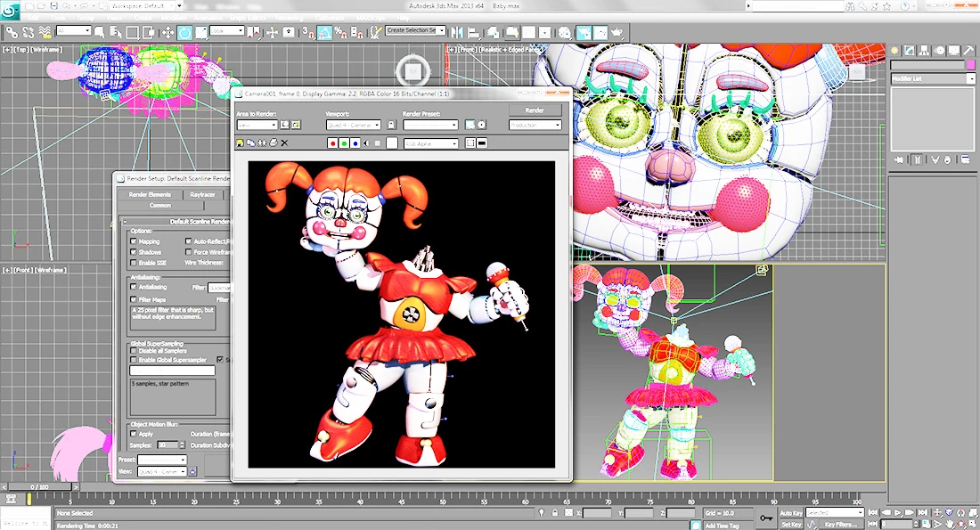Screen dimensions: 980x530
Task: Expand the Production render mode dropdown
Action: 535,125
